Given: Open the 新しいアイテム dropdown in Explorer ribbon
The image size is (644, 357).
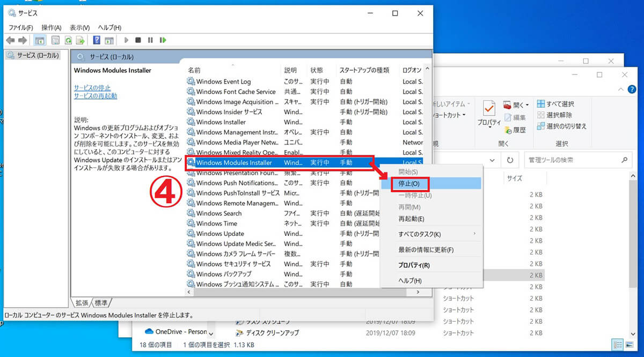Looking at the screenshot, I should (469, 104).
